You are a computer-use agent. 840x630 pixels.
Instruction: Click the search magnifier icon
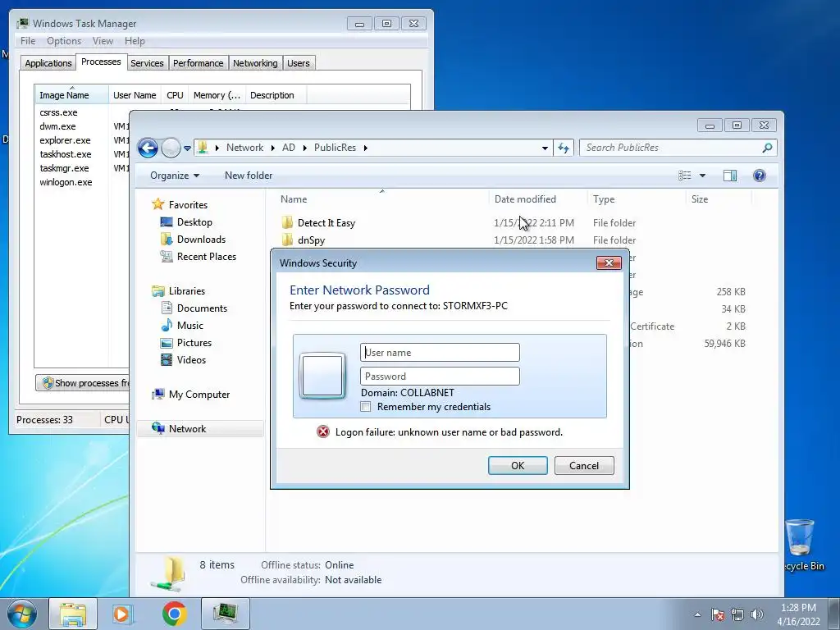tap(767, 148)
